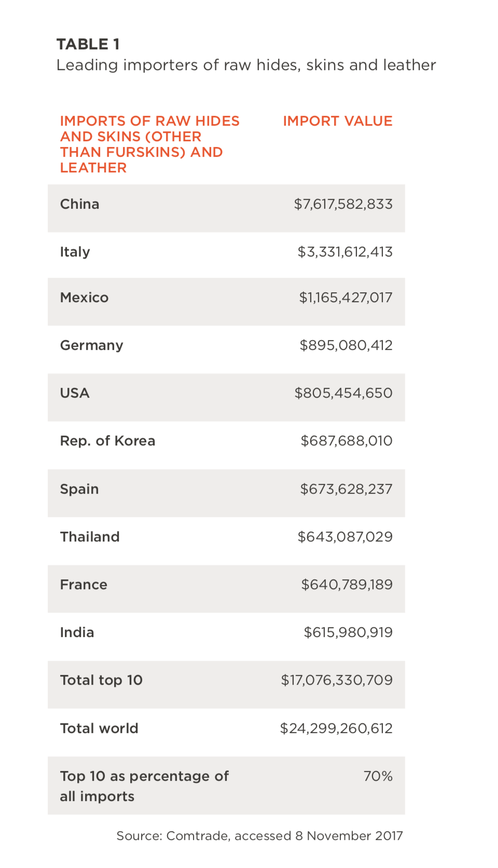
Task: Click the Total top 10 label
Action: (101, 680)
